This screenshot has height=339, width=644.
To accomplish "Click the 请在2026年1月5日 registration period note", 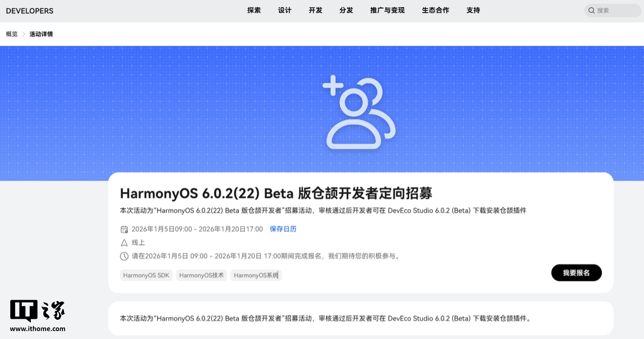I will 266,256.
